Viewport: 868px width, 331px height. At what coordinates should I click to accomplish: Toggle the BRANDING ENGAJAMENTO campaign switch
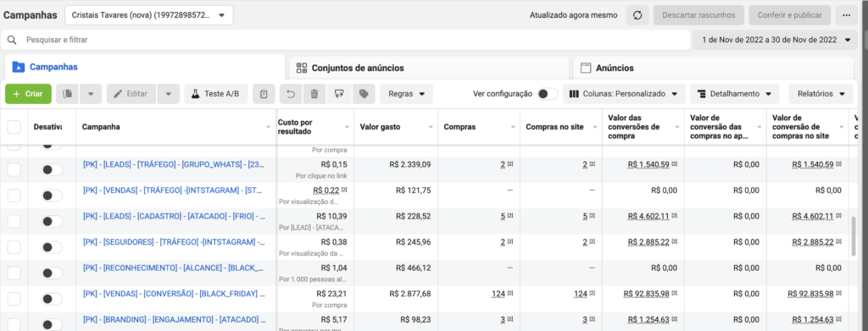pyautogui.click(x=52, y=324)
